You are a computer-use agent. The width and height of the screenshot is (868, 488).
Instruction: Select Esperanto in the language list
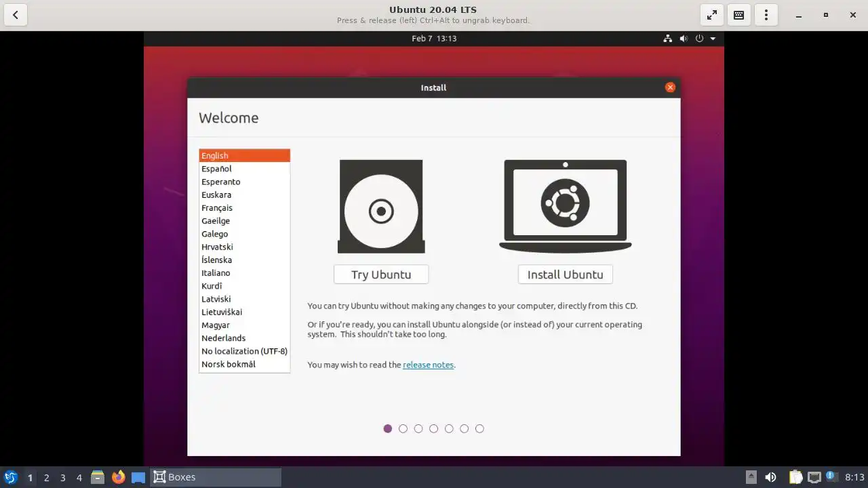click(244, 182)
